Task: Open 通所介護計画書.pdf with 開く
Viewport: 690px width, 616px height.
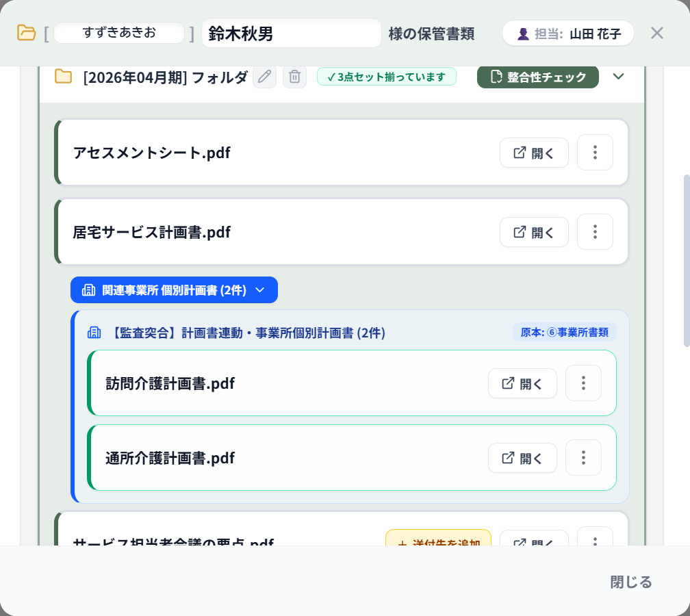Action: coord(522,458)
